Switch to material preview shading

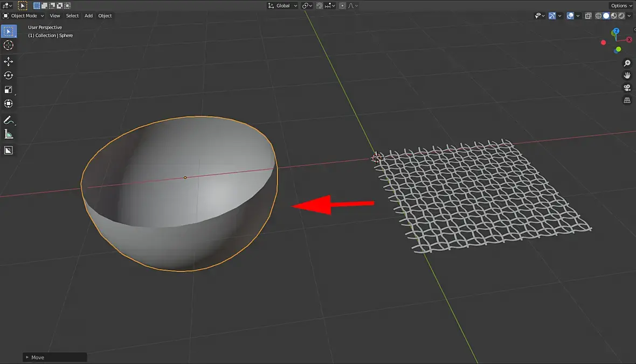(614, 16)
